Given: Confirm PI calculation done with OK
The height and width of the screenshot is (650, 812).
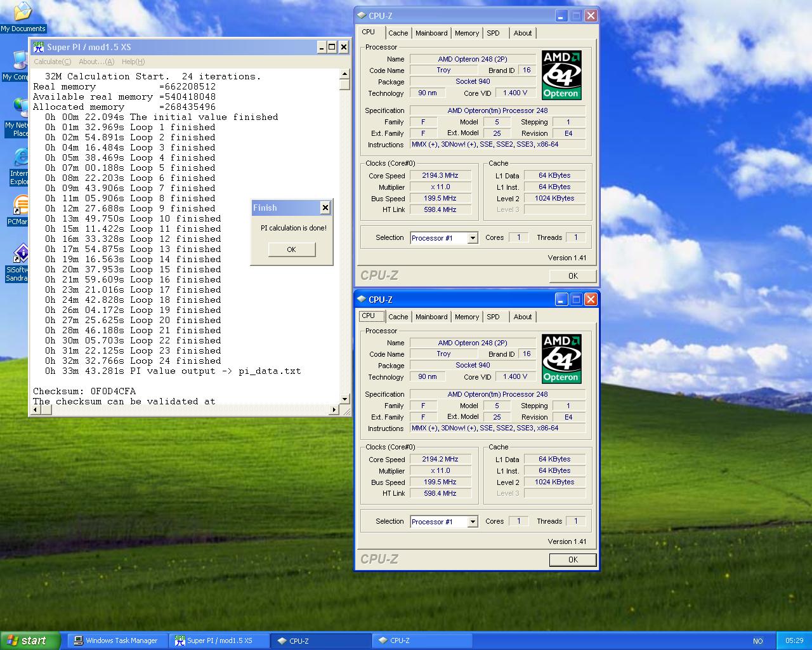Looking at the screenshot, I should pyautogui.click(x=291, y=249).
